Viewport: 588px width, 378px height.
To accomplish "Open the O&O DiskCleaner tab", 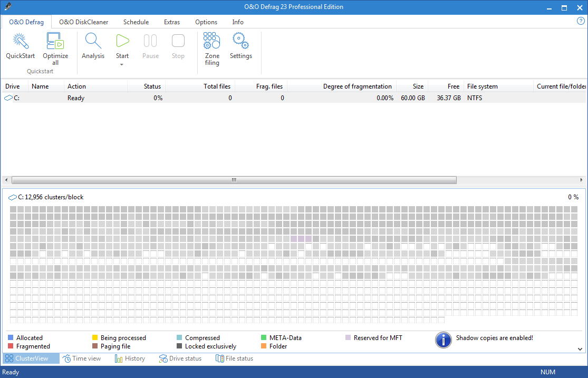I will [x=84, y=22].
